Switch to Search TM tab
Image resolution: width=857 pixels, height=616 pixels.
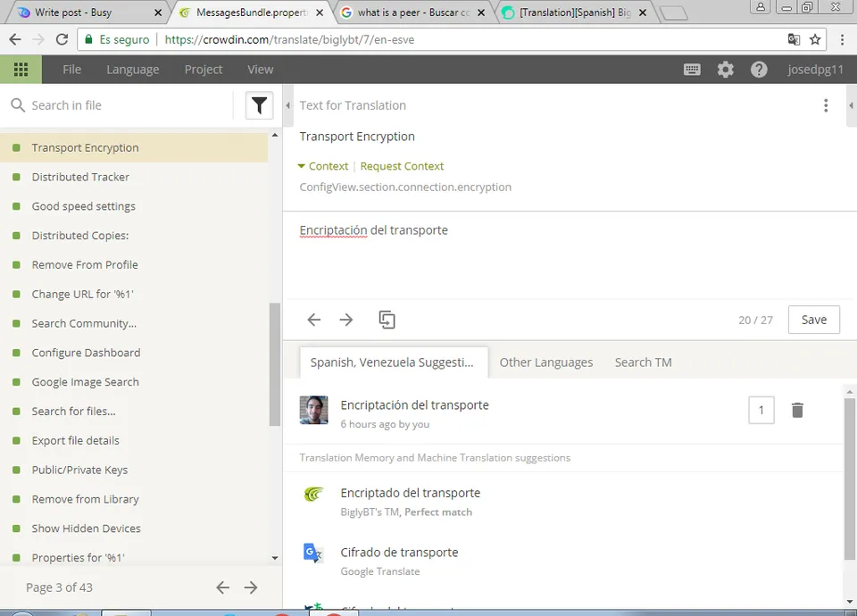click(x=644, y=362)
